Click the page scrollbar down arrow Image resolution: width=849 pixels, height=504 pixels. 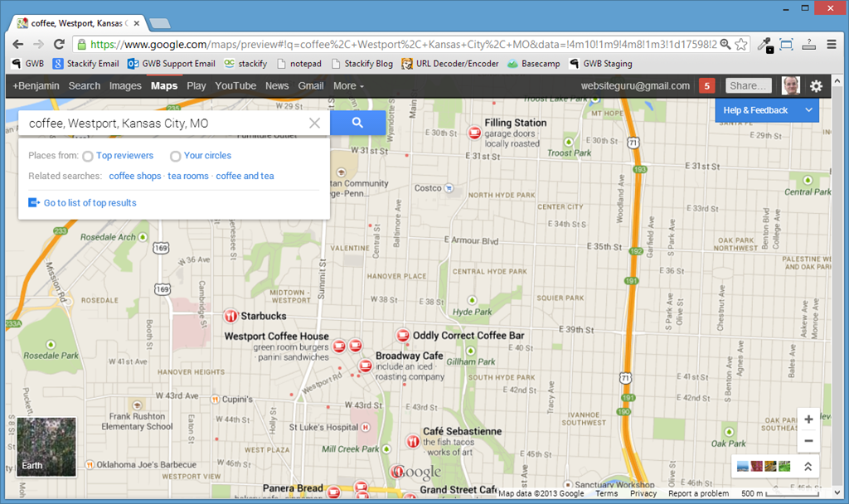pyautogui.click(x=837, y=492)
